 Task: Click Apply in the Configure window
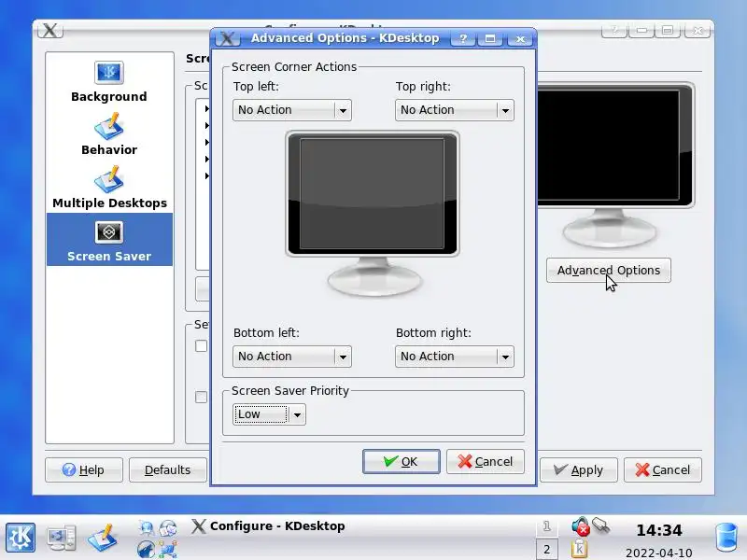pyautogui.click(x=578, y=470)
